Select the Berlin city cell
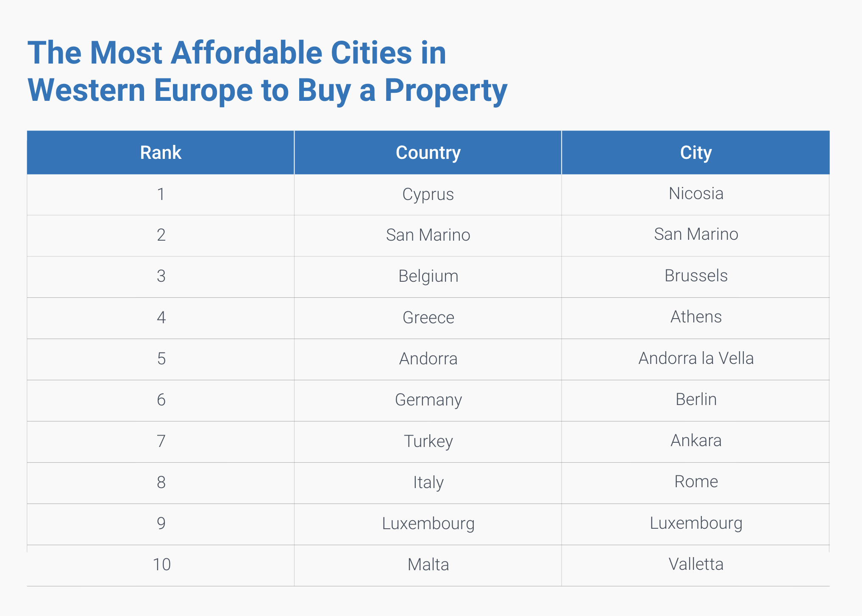 coord(696,400)
